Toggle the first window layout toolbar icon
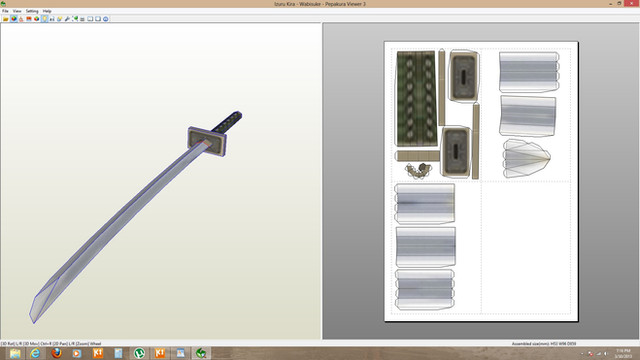 coord(90,19)
